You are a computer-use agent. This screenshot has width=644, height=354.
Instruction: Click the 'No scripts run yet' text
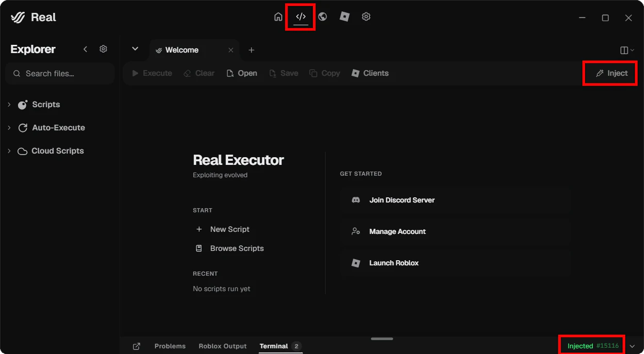pyautogui.click(x=222, y=289)
